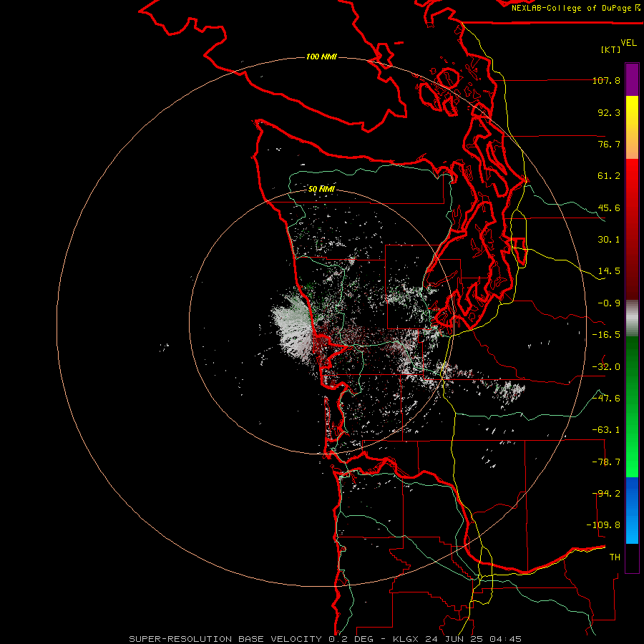Screen dimensions: 644x644
Task: Click the 50 NMI range ring label
Action: click(321, 189)
